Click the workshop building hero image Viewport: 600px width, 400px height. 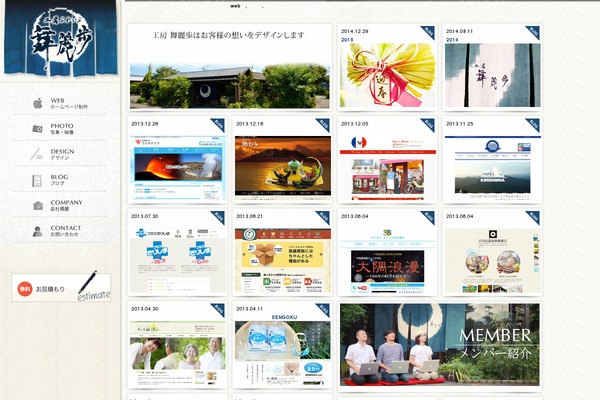coord(230,86)
